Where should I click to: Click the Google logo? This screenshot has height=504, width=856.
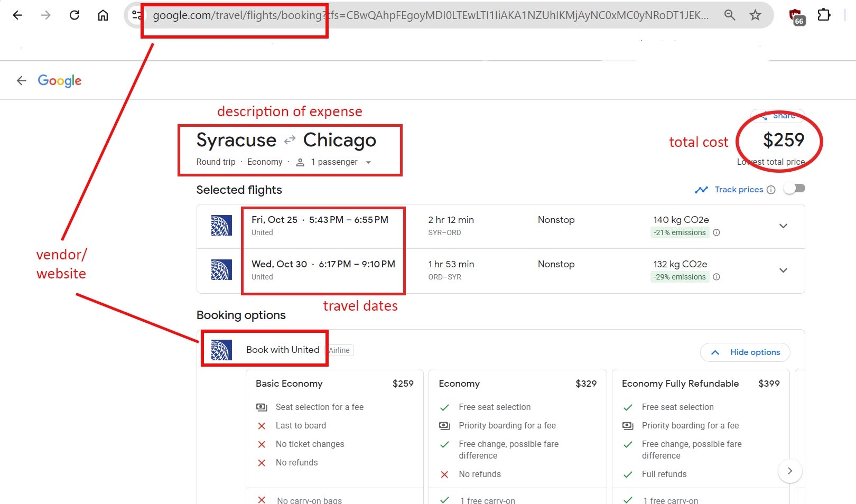tap(60, 81)
